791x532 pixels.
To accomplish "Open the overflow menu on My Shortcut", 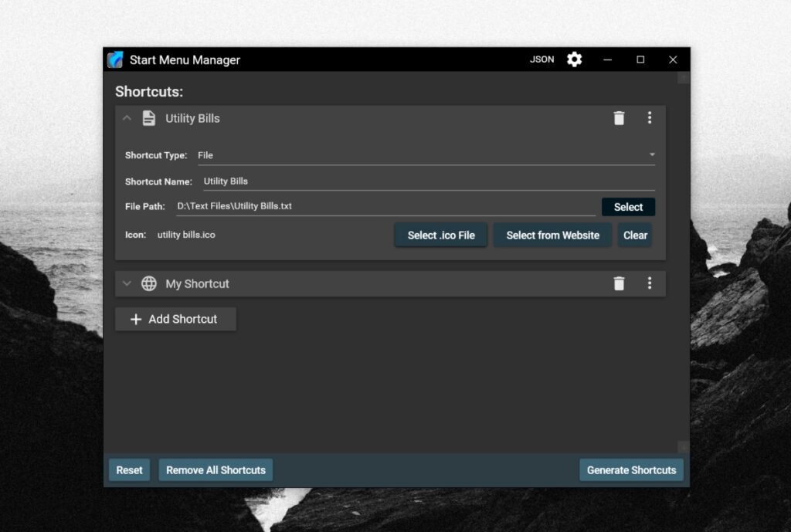I will pyautogui.click(x=650, y=283).
